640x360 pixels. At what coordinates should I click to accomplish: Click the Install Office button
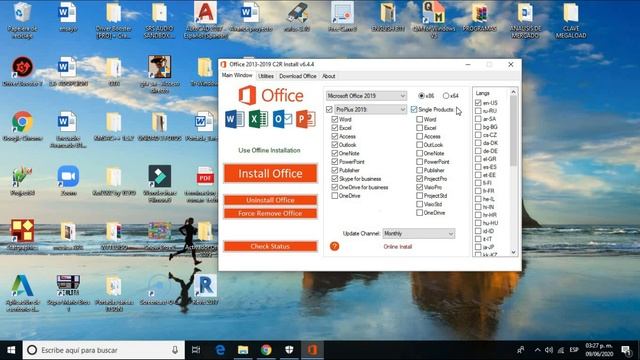(270, 173)
